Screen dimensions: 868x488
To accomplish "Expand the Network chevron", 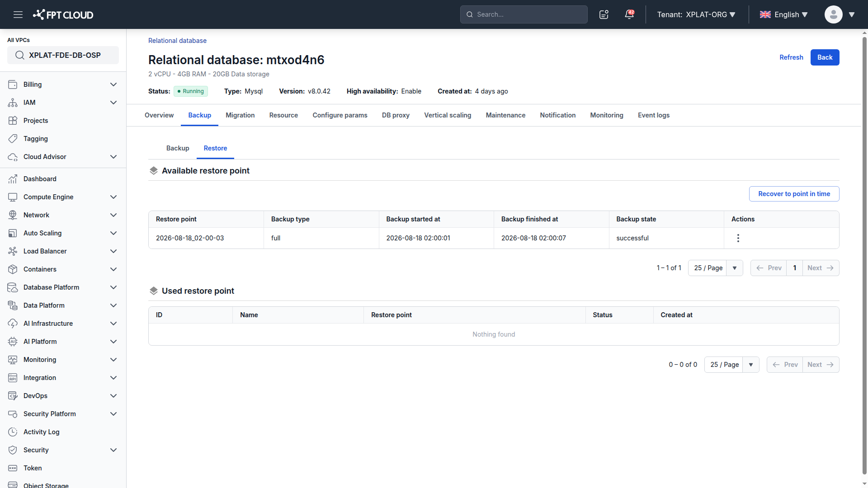I will tap(113, 215).
